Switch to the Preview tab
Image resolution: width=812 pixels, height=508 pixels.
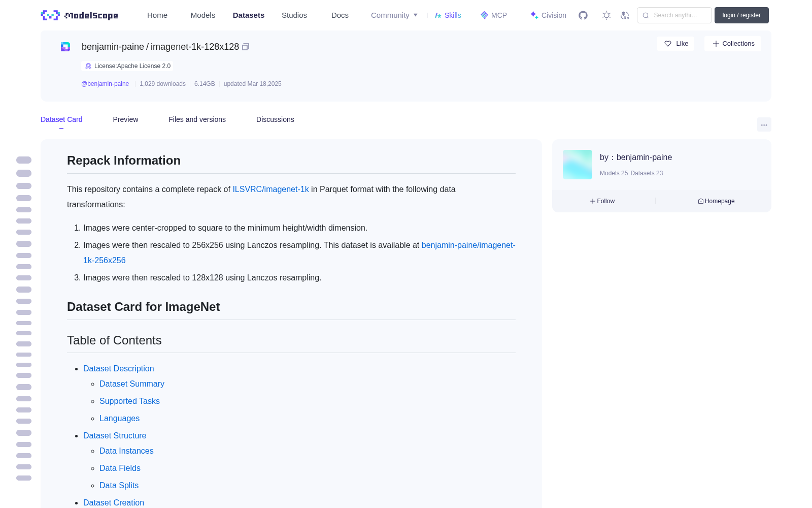(x=125, y=119)
